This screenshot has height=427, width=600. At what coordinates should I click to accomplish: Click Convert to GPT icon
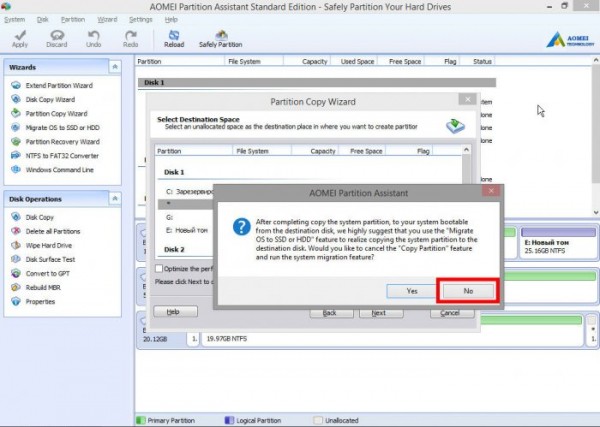[x=16, y=273]
